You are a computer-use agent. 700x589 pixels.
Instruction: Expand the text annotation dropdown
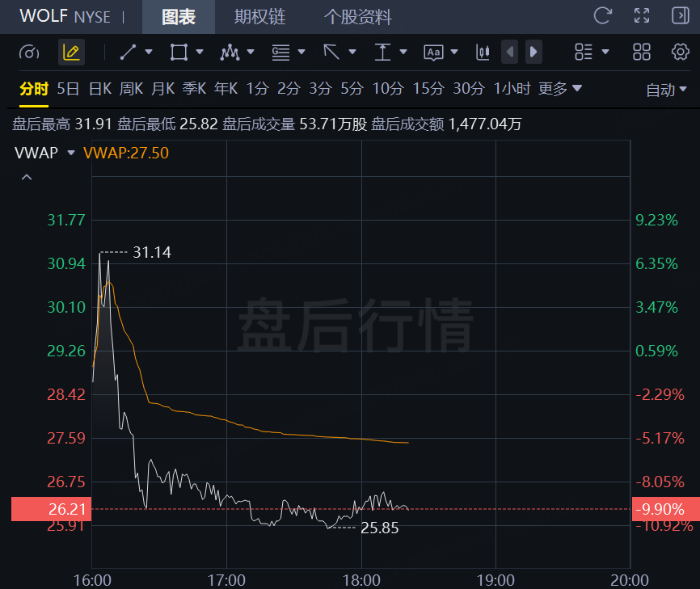click(454, 53)
